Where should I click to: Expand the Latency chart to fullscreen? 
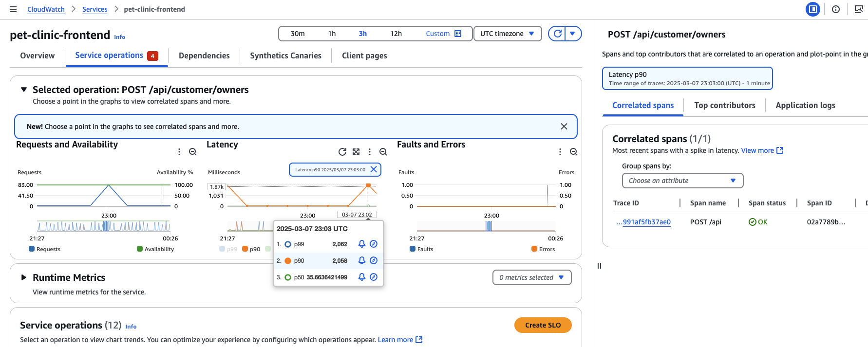tap(356, 152)
